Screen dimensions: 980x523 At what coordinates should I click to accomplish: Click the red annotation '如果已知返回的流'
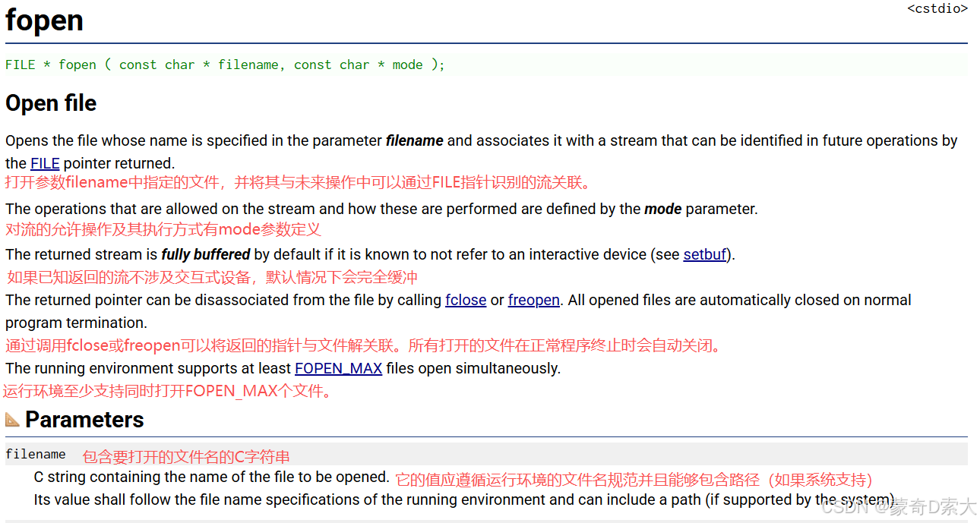click(x=213, y=276)
